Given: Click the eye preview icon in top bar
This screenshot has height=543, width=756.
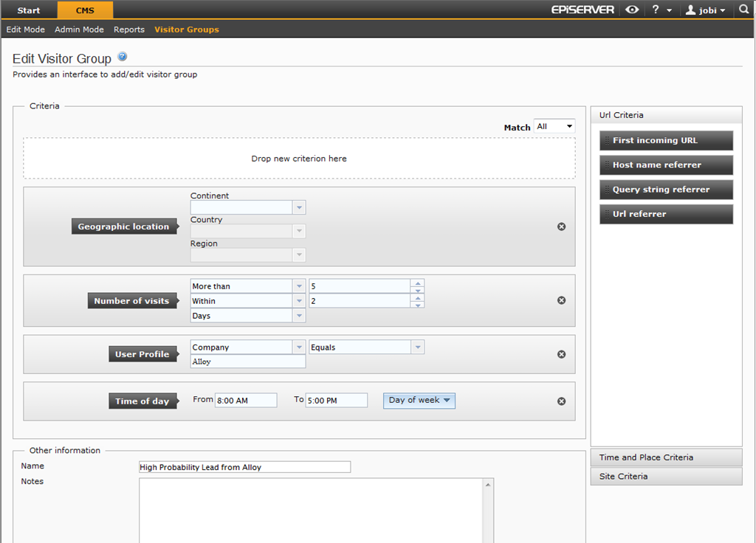Looking at the screenshot, I should click(x=632, y=10).
